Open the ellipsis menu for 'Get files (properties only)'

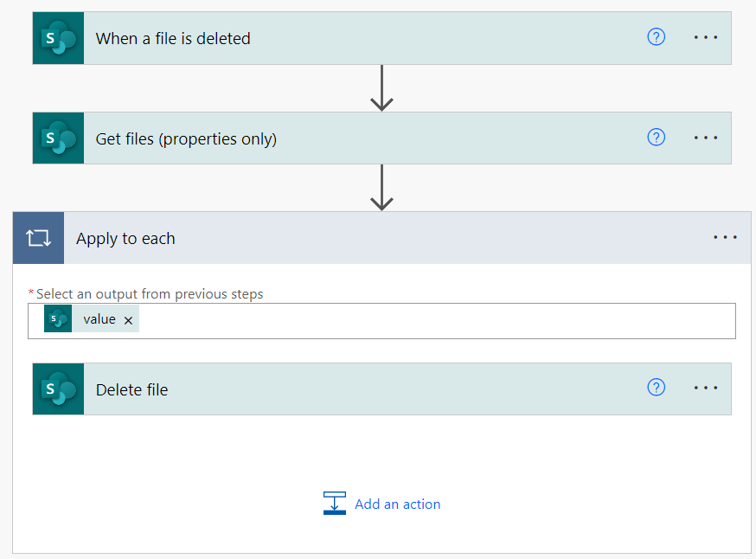tap(706, 138)
